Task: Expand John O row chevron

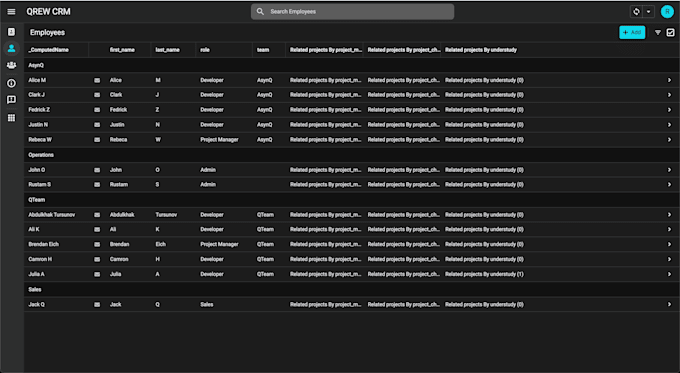Action: (x=669, y=170)
